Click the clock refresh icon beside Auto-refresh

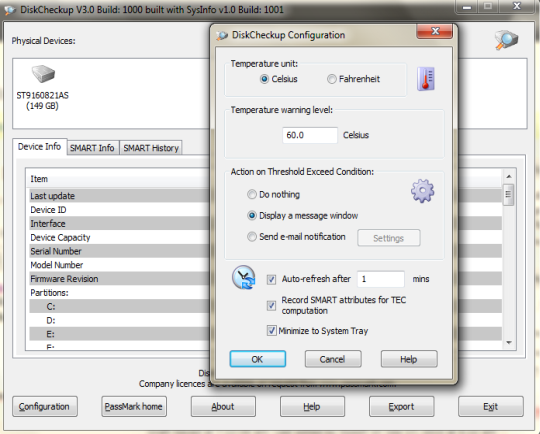coord(243,277)
